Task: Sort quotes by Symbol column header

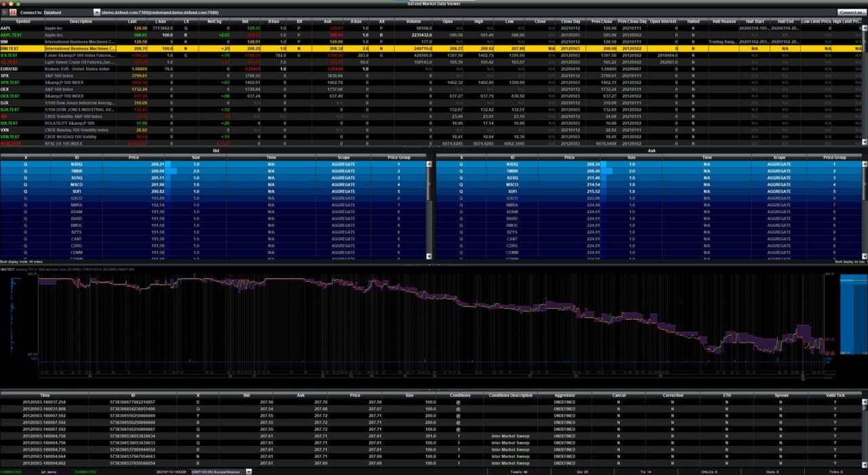Action: [22, 21]
